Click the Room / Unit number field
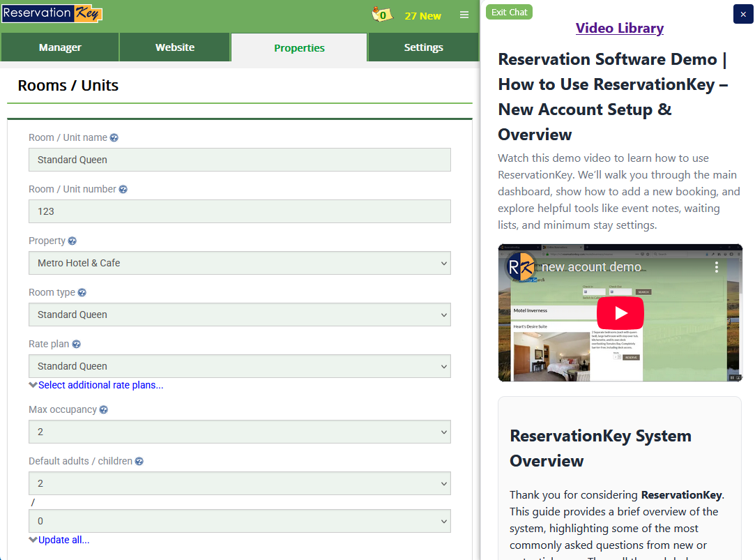The image size is (755, 560). (x=239, y=211)
